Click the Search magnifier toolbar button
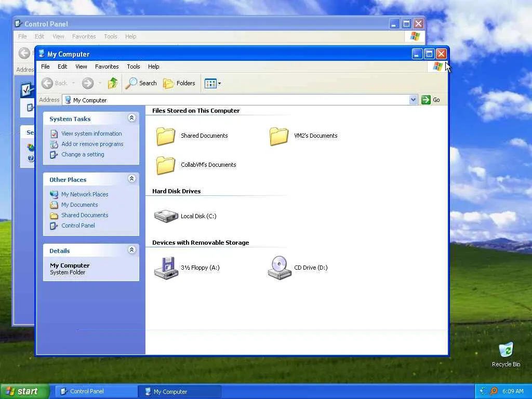This screenshot has width=532, height=399. coord(141,83)
